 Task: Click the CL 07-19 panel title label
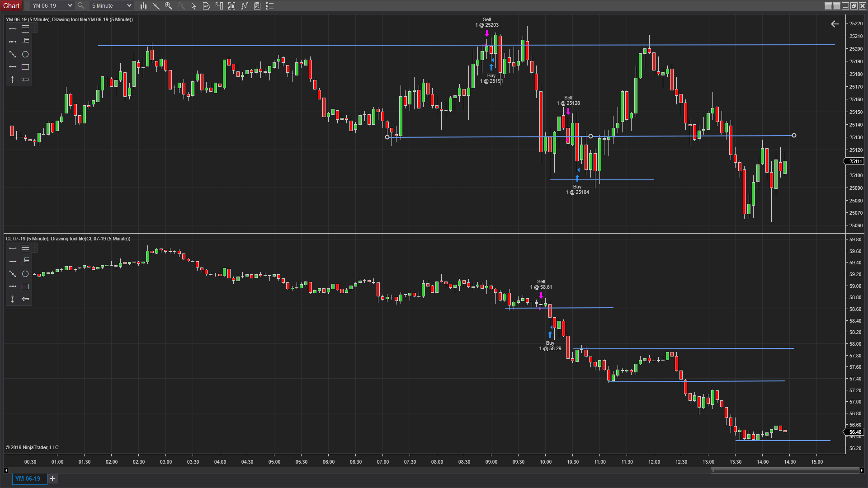tap(68, 239)
